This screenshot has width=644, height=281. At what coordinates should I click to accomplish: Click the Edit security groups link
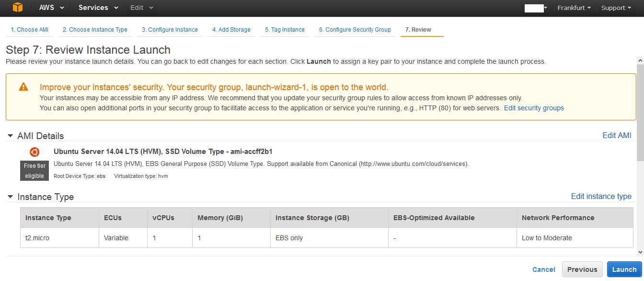point(534,108)
